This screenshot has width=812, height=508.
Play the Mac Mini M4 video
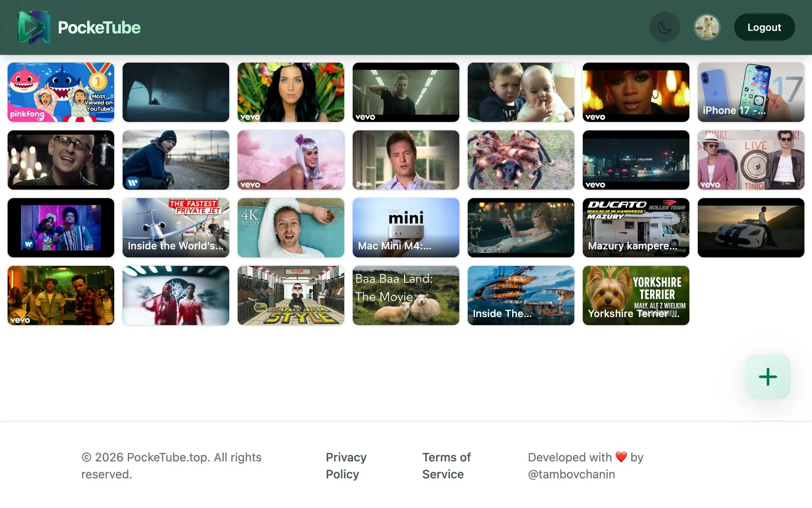[x=406, y=227]
